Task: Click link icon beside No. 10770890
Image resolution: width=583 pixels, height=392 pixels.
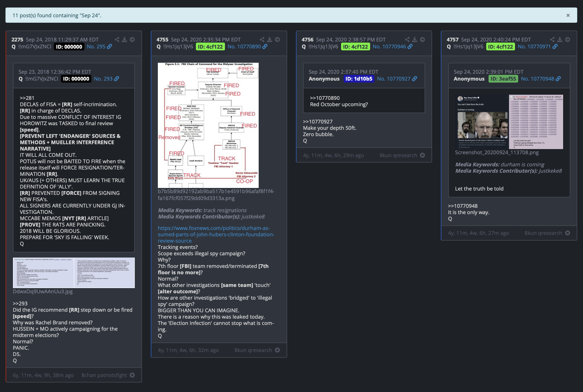Action: point(265,47)
